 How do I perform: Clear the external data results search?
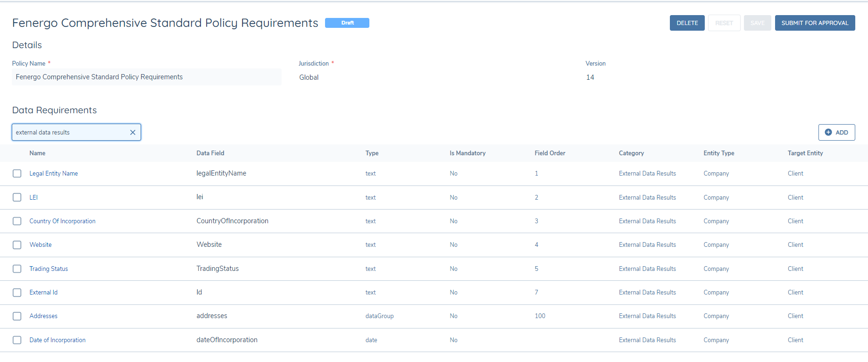pyautogui.click(x=133, y=133)
